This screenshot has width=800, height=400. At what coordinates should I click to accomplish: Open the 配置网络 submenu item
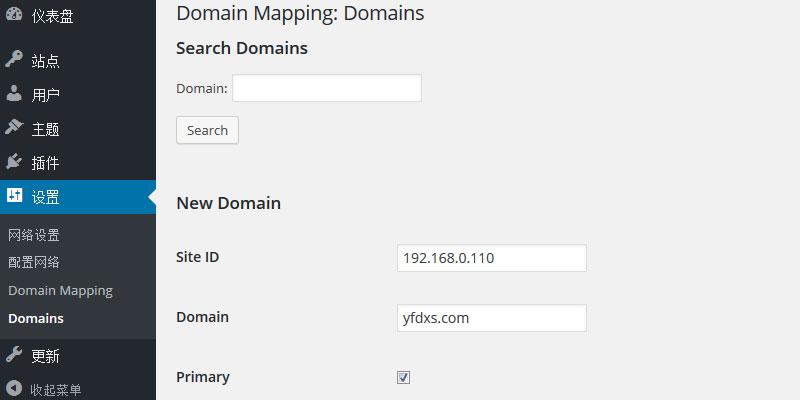pos(34,262)
